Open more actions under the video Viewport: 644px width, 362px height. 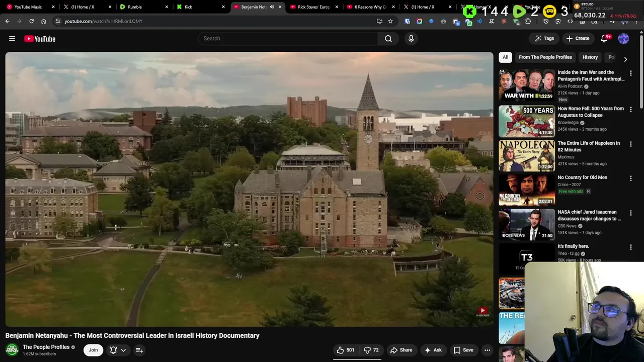[x=487, y=350]
